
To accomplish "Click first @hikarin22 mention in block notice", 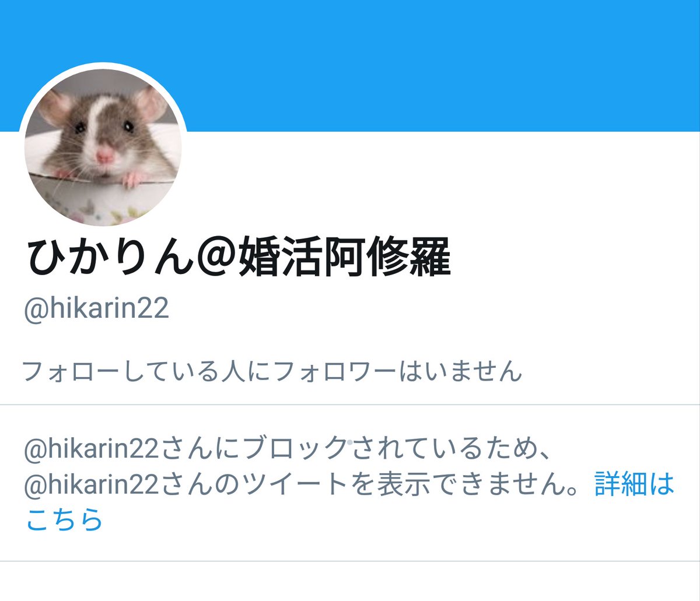I will pyautogui.click(x=92, y=448).
